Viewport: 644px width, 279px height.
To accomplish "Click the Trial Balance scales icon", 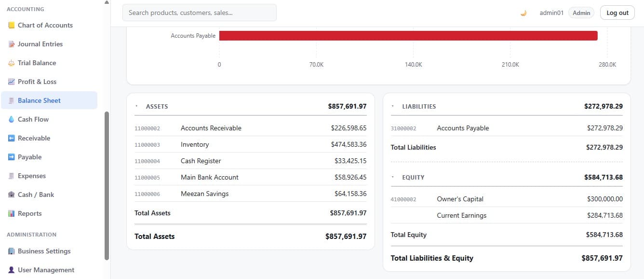I will pos(12,63).
